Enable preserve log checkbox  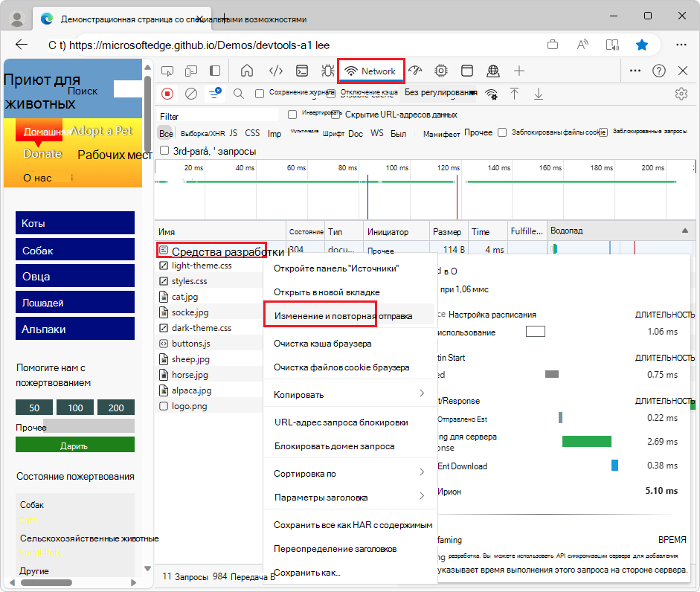click(260, 94)
